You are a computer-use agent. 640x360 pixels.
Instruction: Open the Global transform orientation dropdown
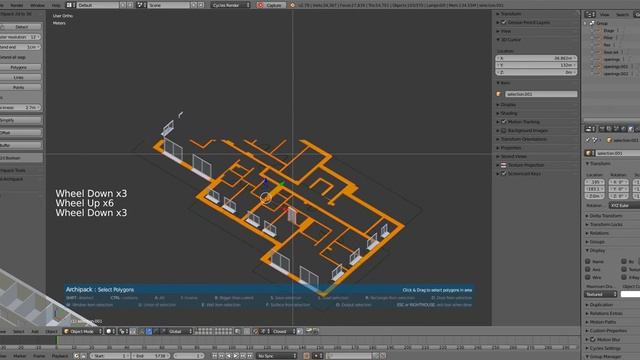pos(178,331)
